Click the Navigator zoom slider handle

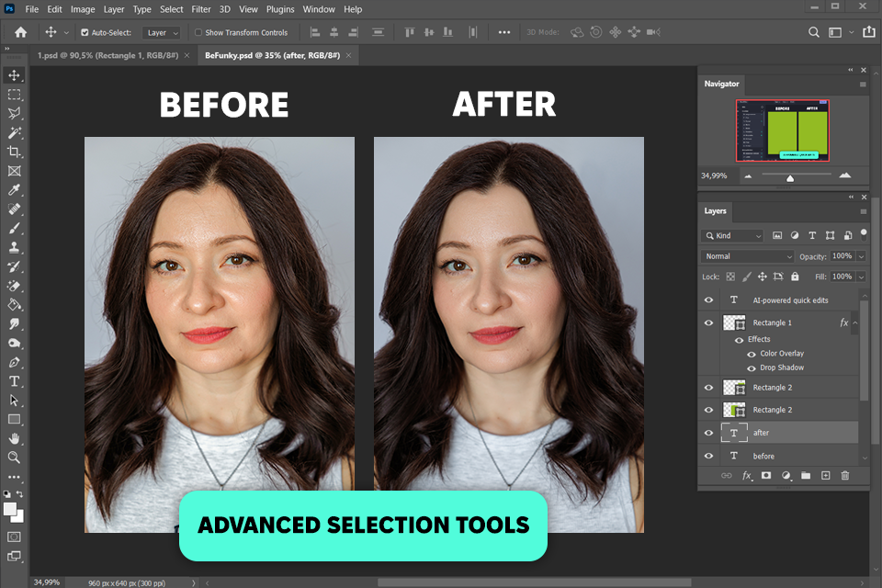790,178
